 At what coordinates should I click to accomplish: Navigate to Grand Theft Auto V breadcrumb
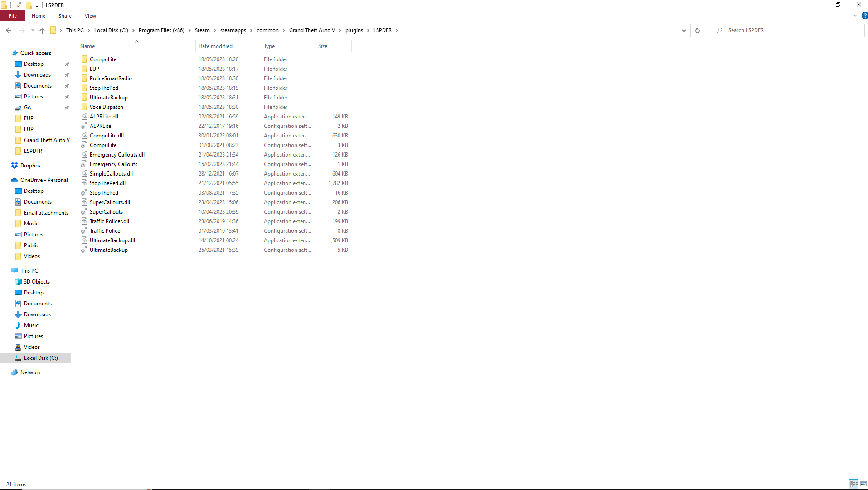[312, 30]
